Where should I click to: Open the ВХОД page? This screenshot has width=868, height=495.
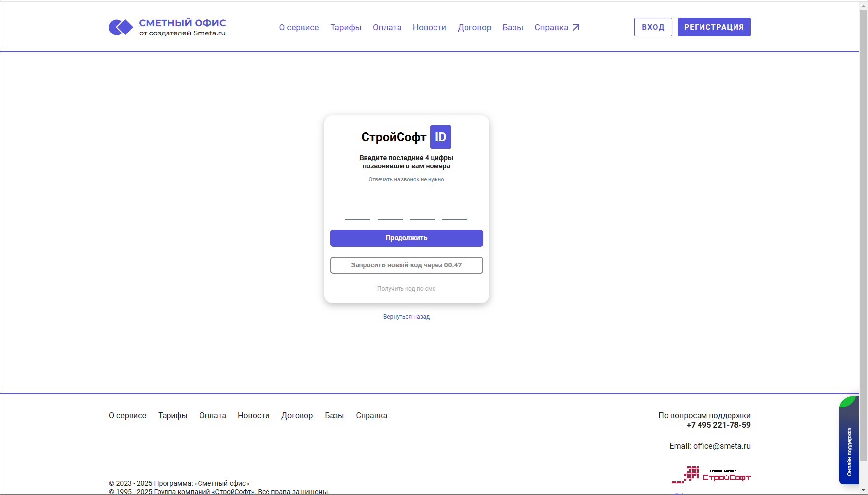(653, 27)
